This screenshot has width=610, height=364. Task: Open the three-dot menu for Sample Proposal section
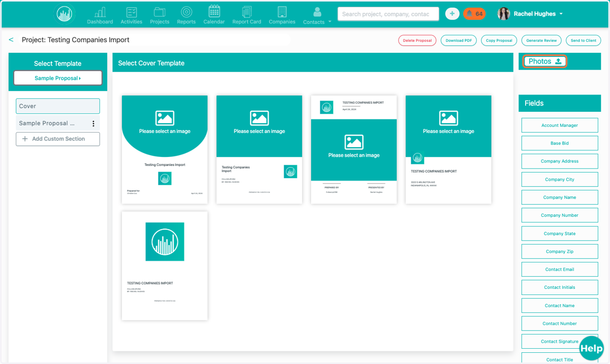94,123
